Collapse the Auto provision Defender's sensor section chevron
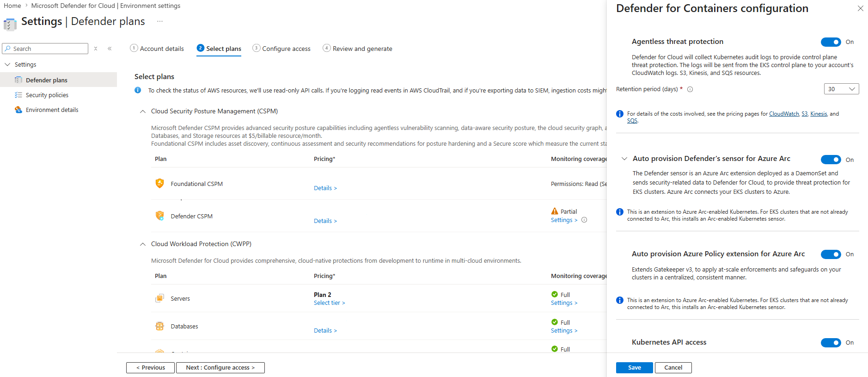868x377 pixels. (x=624, y=159)
